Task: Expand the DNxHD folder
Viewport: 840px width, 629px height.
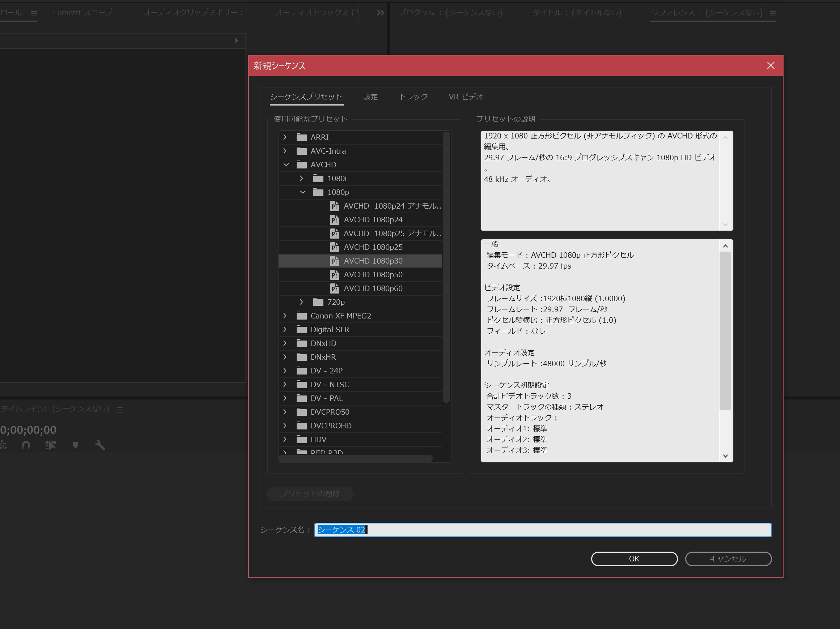Action: (285, 343)
